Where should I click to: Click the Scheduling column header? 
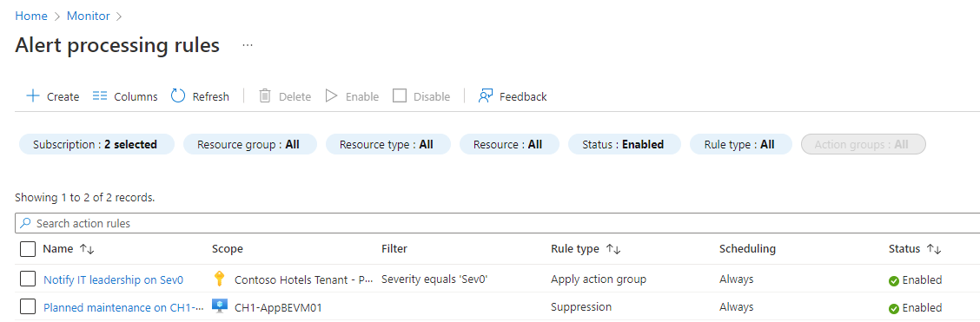[x=747, y=249]
